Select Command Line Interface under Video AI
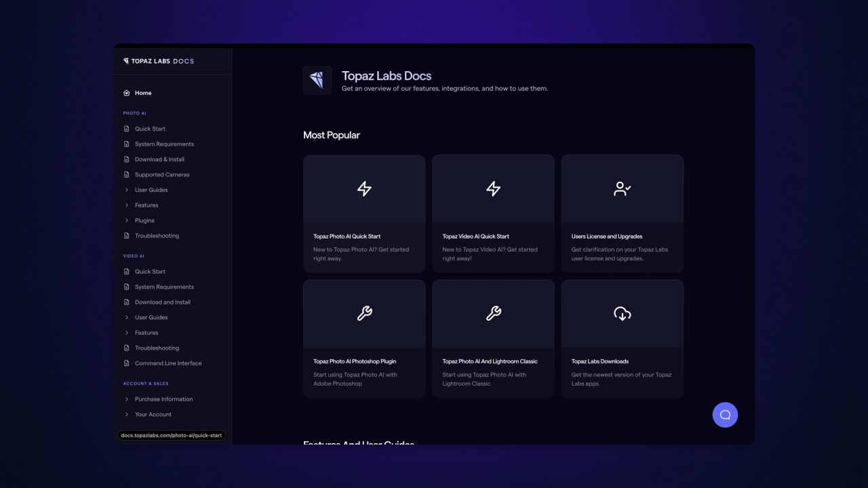 point(167,363)
